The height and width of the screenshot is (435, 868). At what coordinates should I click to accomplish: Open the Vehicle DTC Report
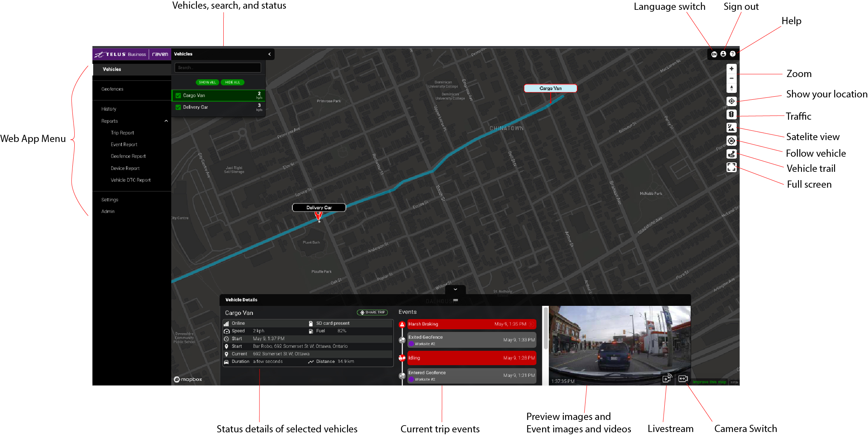pos(131,180)
